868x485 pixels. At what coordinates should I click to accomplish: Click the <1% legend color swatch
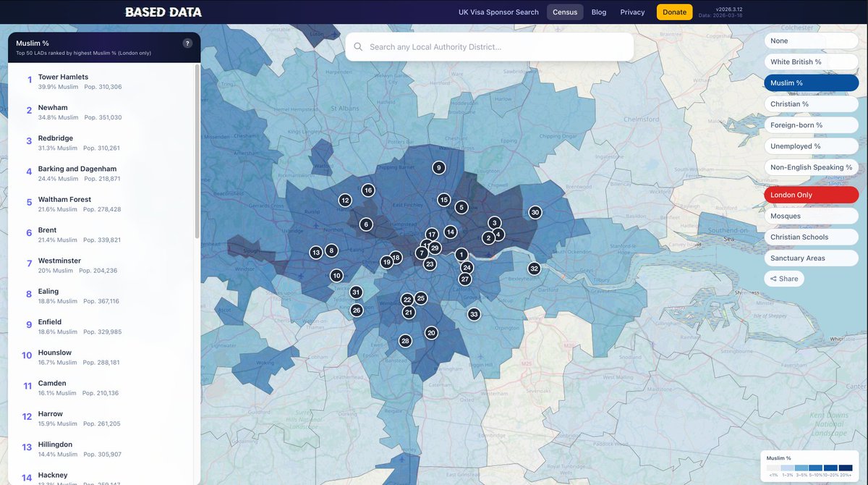(x=773, y=468)
